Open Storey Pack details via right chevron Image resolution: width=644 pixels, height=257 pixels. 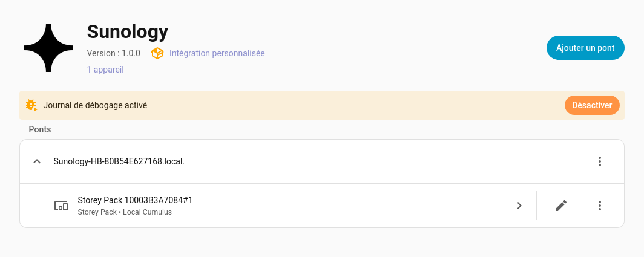pyautogui.click(x=519, y=206)
